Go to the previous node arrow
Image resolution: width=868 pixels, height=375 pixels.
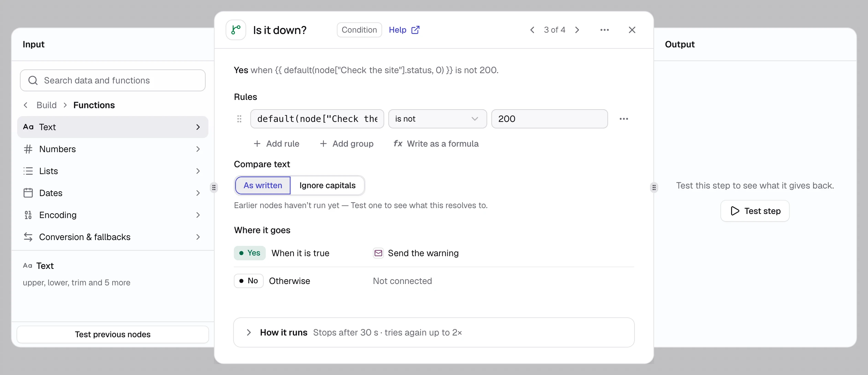pos(532,30)
